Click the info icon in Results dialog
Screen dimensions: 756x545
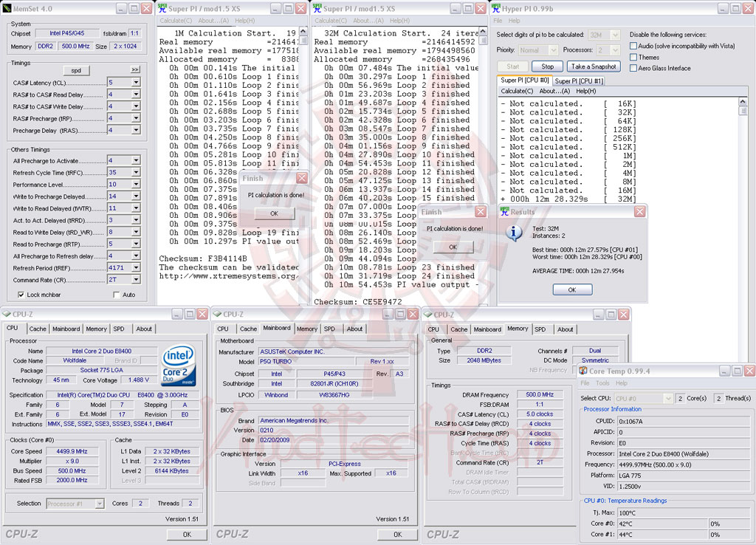[x=514, y=233]
